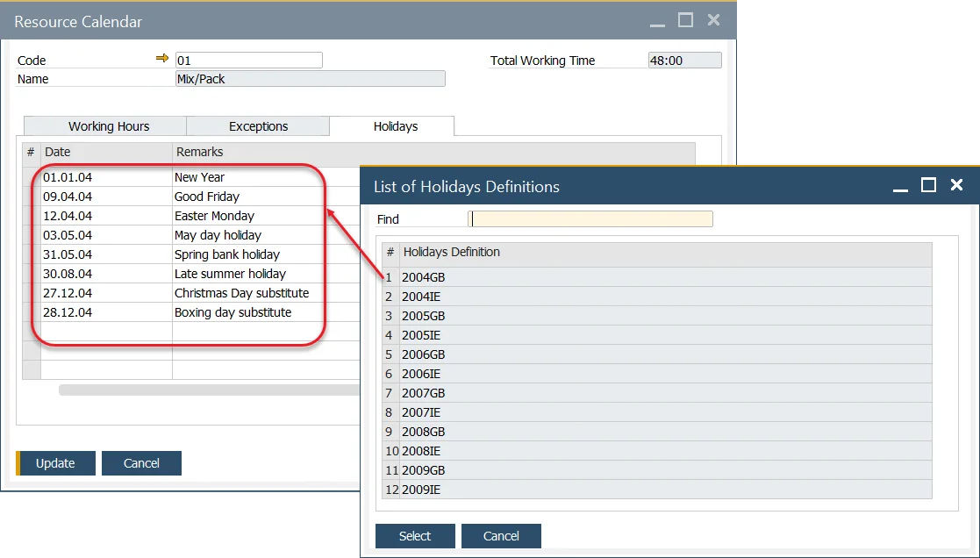Click Cancel in the Resource Calendar window

[141, 463]
